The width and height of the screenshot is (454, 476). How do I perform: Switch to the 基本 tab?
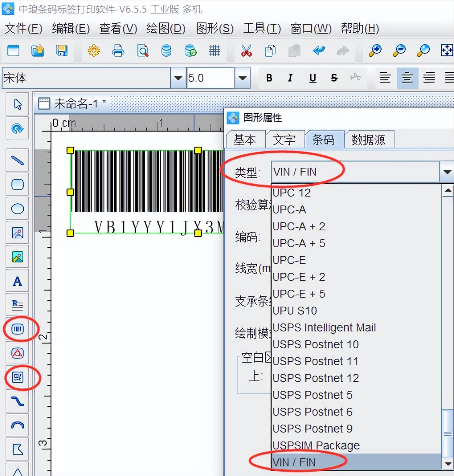coord(245,140)
